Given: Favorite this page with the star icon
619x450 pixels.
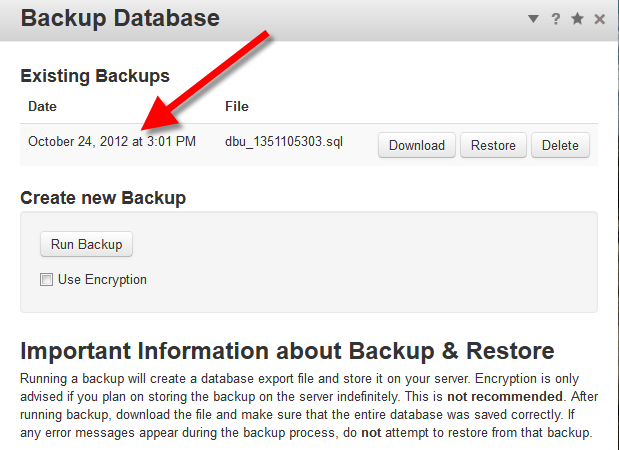Looking at the screenshot, I should coord(578,19).
